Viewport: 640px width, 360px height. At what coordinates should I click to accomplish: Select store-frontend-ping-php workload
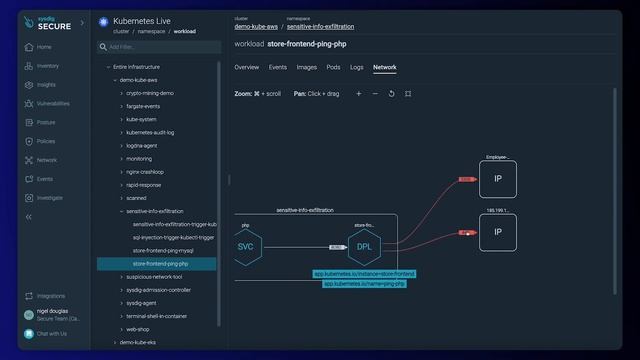[157, 264]
